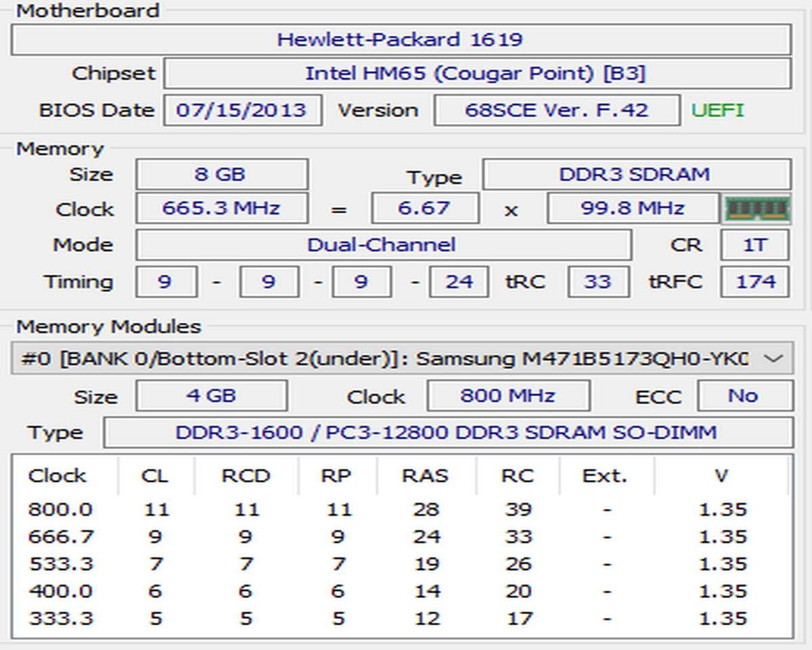
Task: Click the CL column header
Action: coord(154,476)
